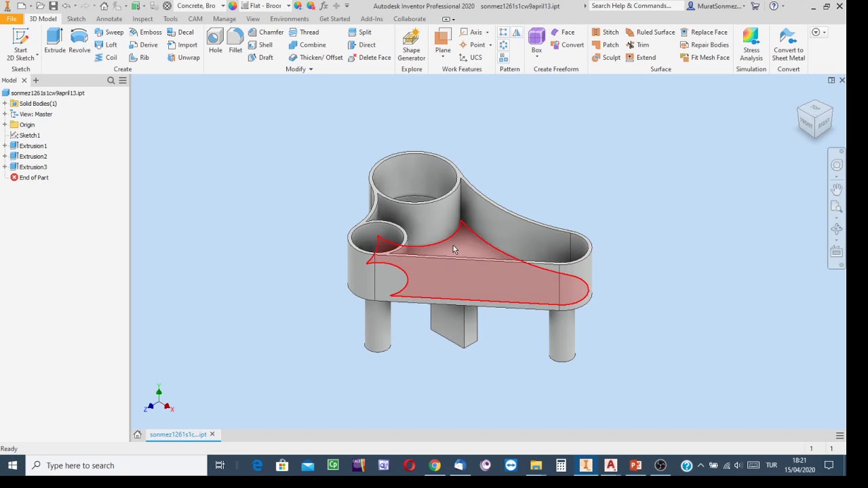Click the Derive tool
The width and height of the screenshot is (868, 488).
143,45
